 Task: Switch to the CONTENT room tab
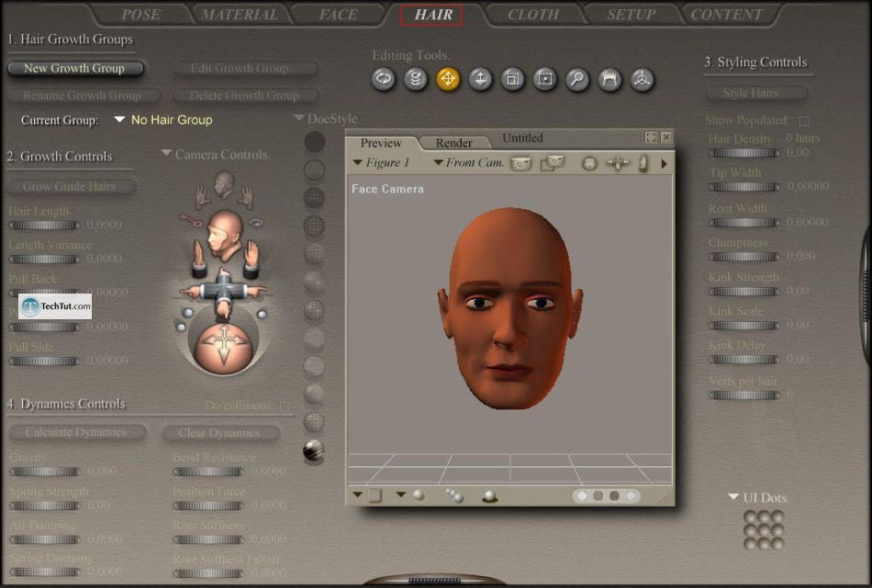click(726, 15)
